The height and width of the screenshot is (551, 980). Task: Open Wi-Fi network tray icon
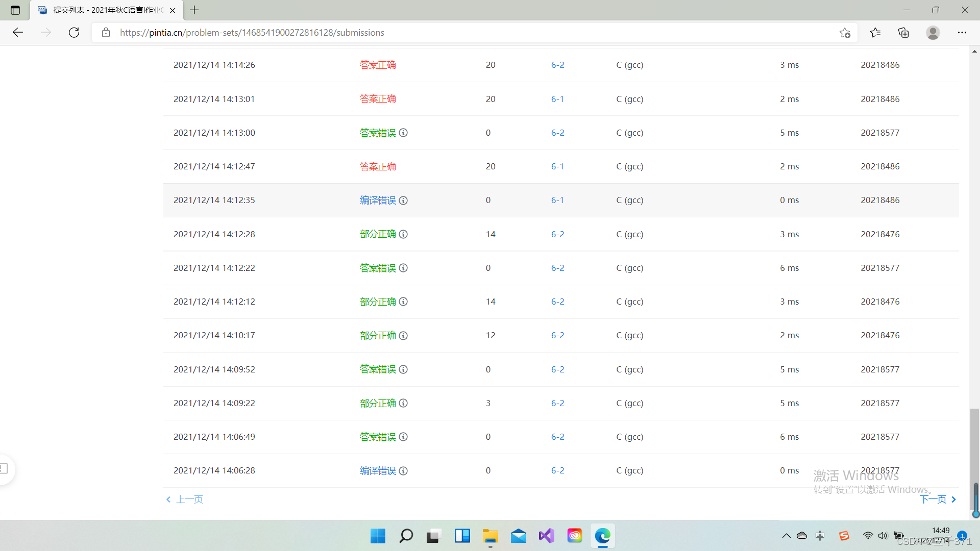pyautogui.click(x=868, y=536)
